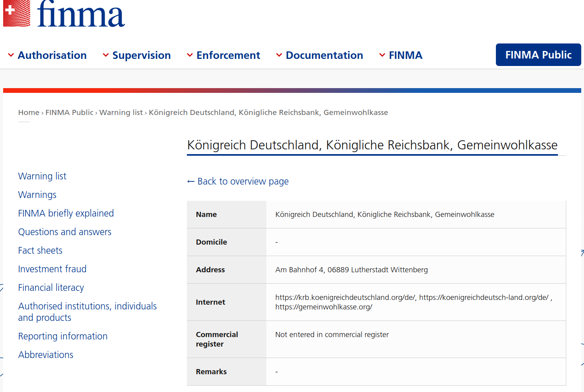Click the 'Internet' row label
584x392 pixels.
point(211,302)
